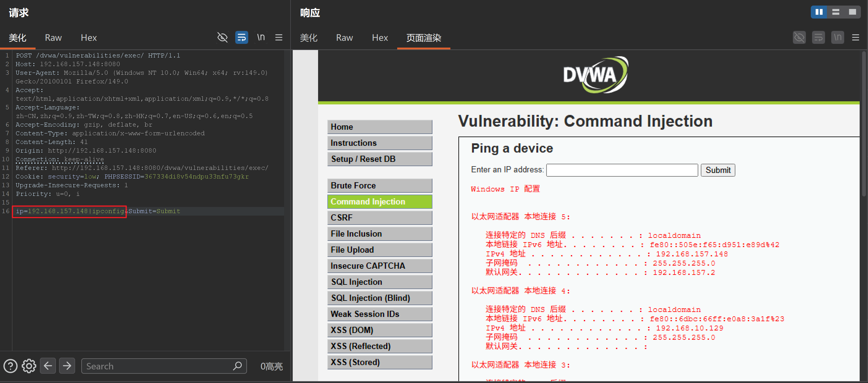The image size is (868, 383).
Task: Toggle hidden characters icon in request panel
Action: [222, 37]
